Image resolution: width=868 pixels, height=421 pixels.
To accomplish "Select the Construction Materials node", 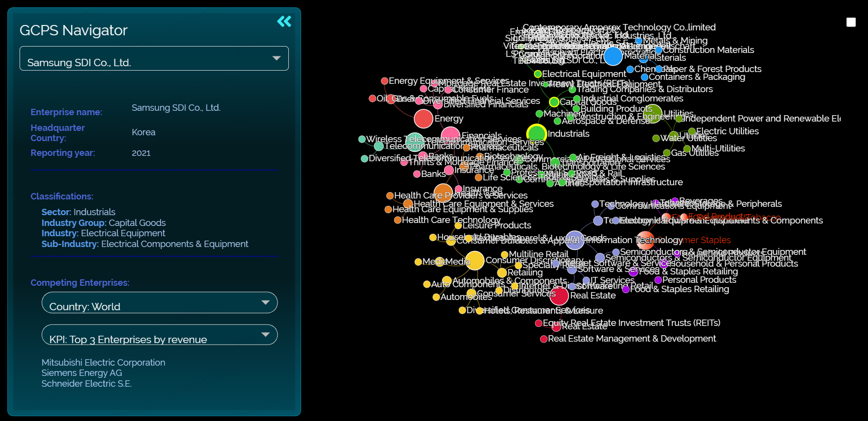I will pyautogui.click(x=658, y=50).
